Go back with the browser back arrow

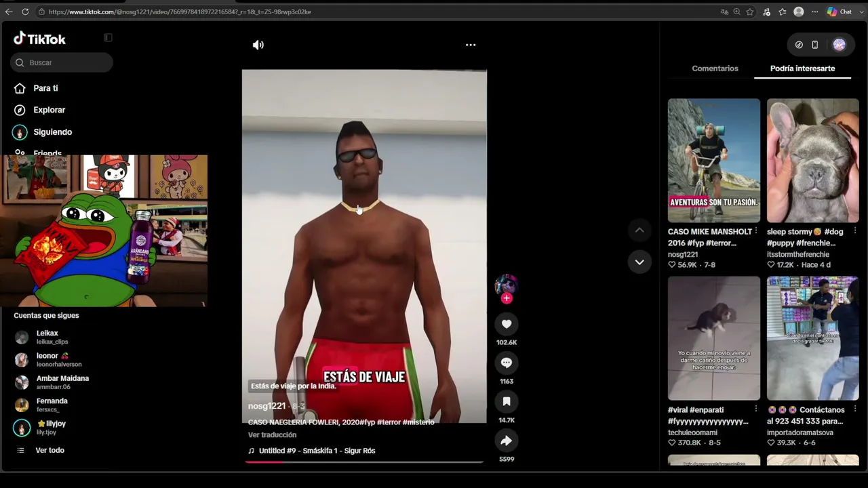point(9,12)
